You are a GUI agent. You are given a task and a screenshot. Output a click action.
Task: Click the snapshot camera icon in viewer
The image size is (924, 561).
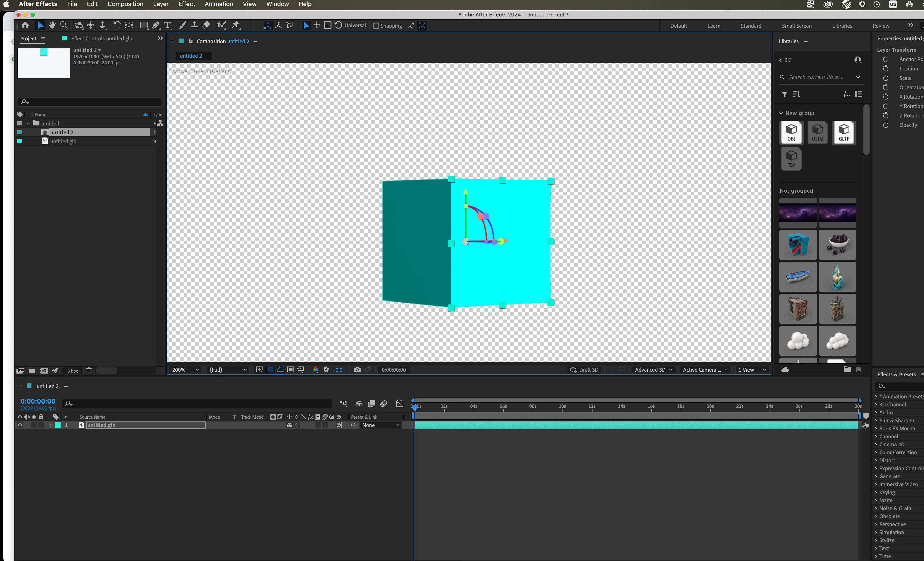[x=357, y=370]
